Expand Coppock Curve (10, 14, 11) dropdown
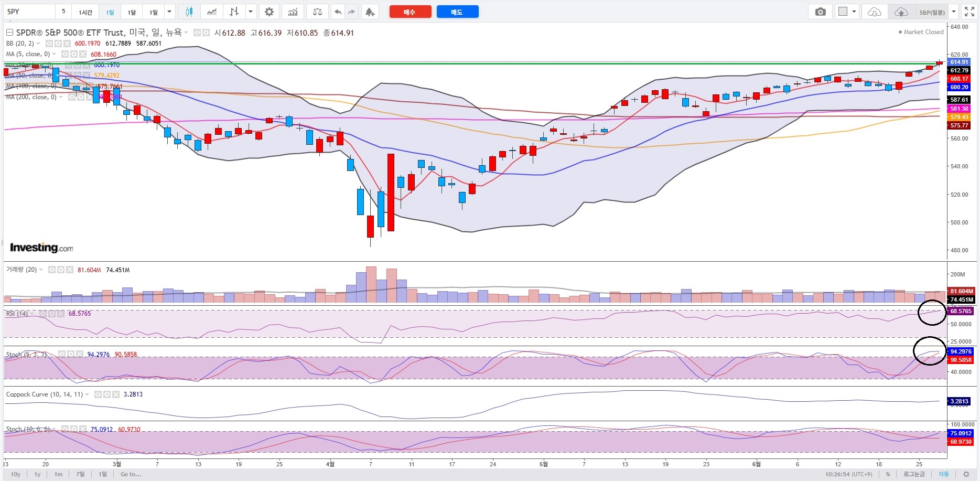980x481 pixels. coord(87,394)
